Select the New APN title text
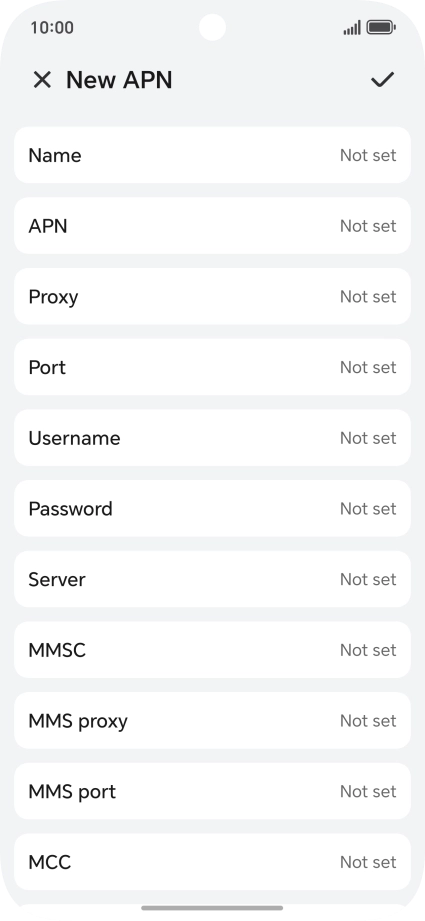425x921 pixels. 119,80
